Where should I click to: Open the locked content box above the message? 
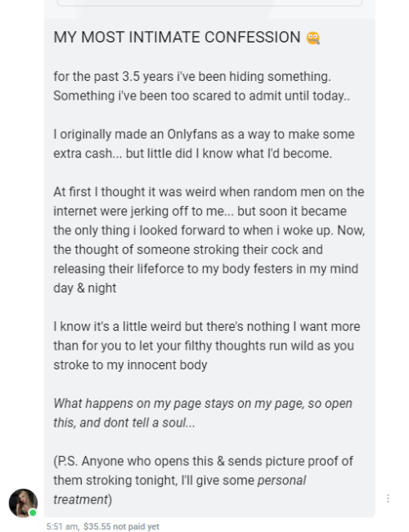(209, 3)
